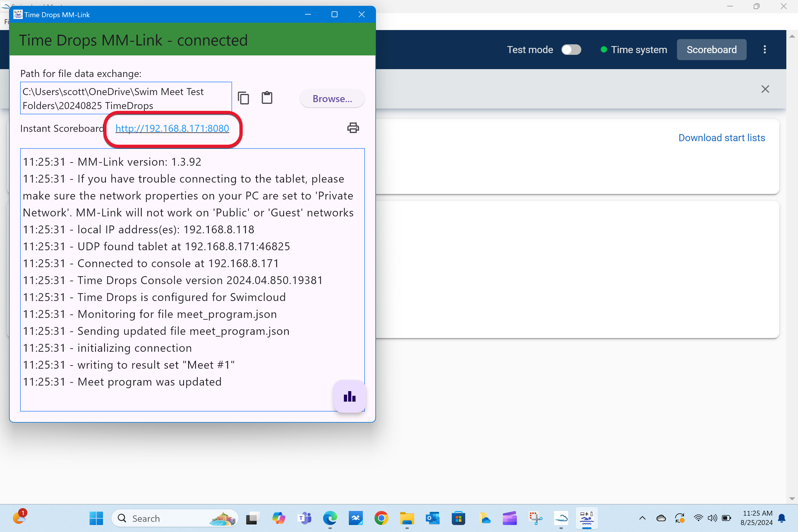Open Microsoft Teams from the taskbar
Image resolution: width=798 pixels, height=532 pixels.
(x=304, y=518)
